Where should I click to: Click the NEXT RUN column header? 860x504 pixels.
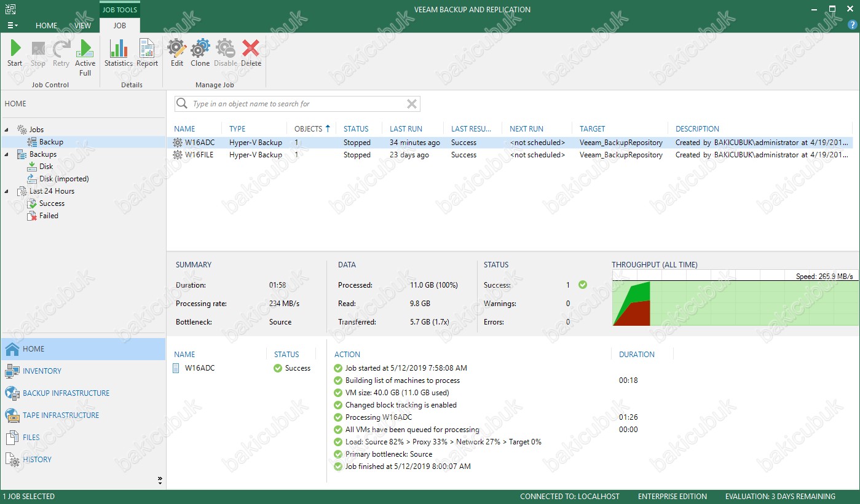click(x=527, y=129)
